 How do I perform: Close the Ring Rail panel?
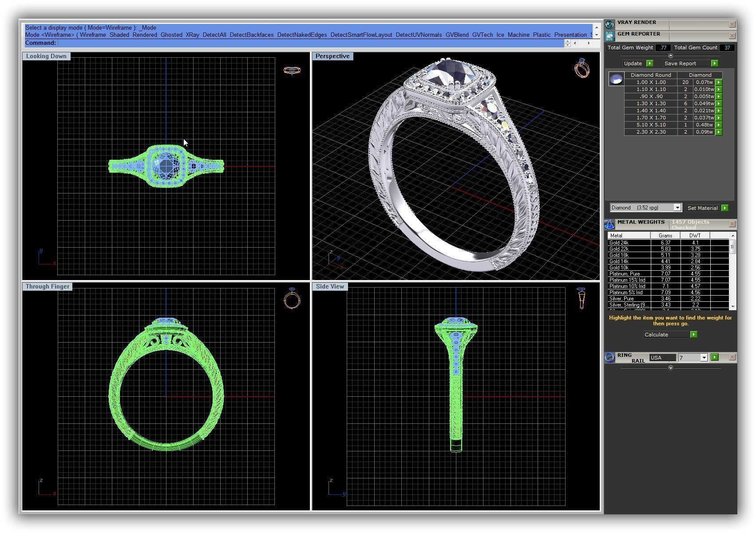pyautogui.click(x=732, y=357)
